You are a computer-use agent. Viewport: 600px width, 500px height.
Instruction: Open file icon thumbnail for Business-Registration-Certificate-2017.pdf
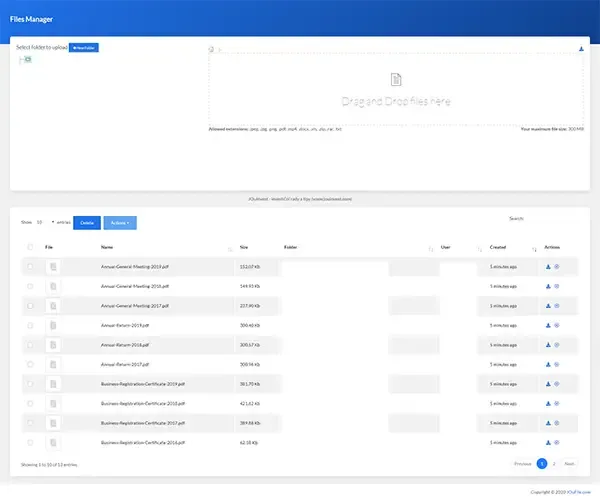point(53,423)
